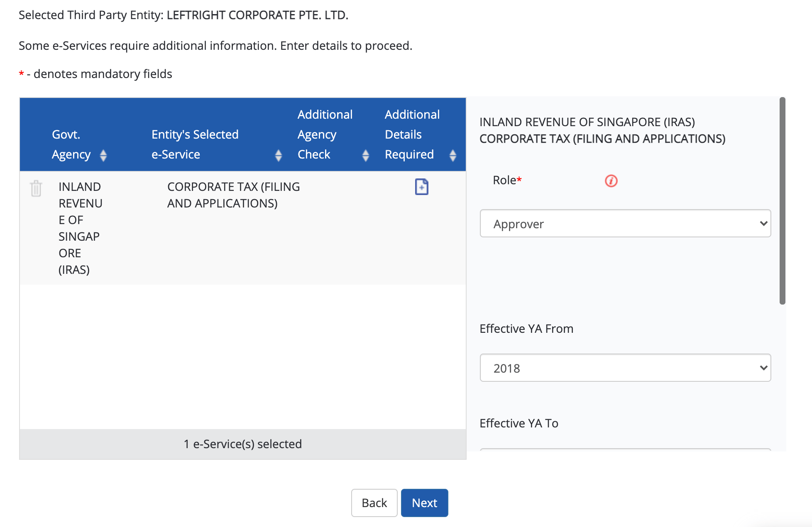
Task: Open Effective YA From dropdown showing 2018
Action: (625, 368)
